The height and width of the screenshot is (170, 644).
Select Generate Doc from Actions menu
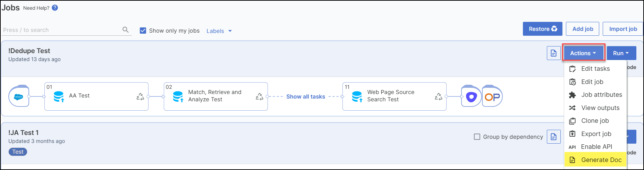click(601, 160)
